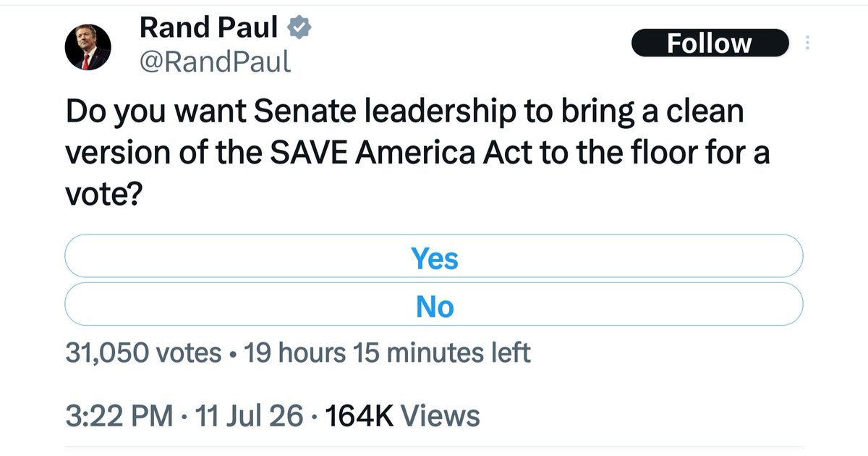
Task: Click the word 'Views' beside 164K
Action: pyautogui.click(x=440, y=415)
